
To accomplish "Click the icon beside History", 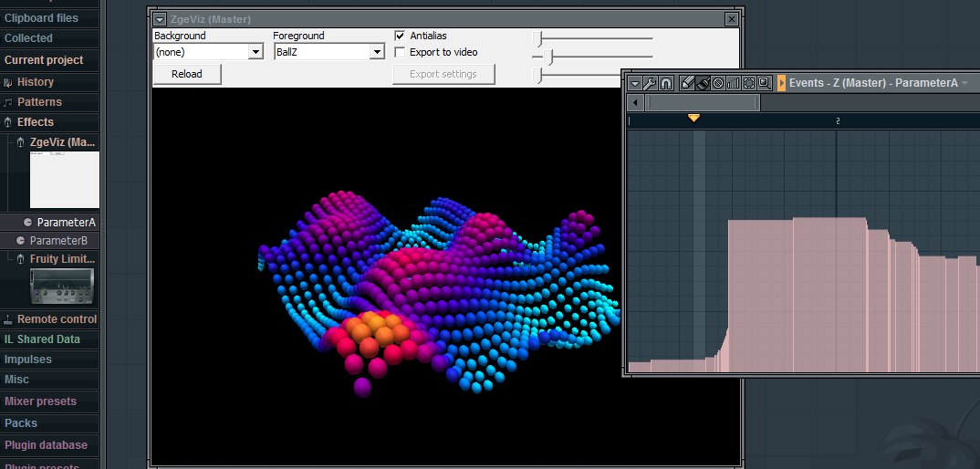I will [8, 82].
